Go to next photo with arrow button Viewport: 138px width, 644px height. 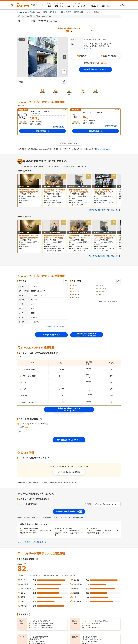click(64, 57)
